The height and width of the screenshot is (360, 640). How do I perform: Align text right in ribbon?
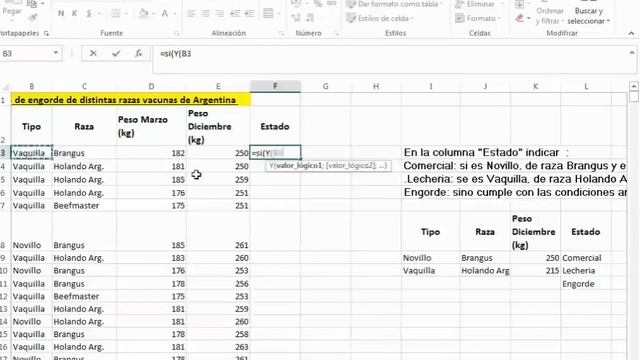[x=220, y=13]
